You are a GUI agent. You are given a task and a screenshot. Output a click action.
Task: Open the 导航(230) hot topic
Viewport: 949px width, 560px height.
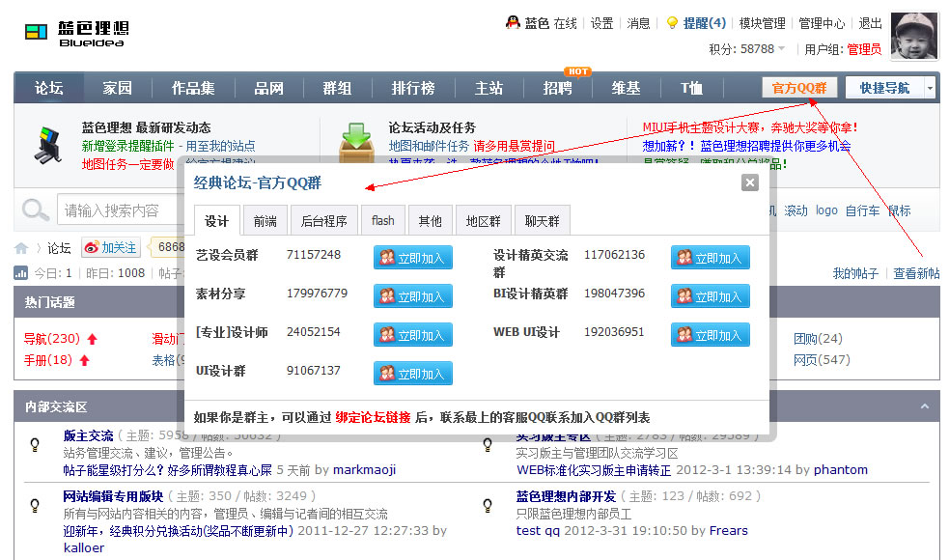tap(52, 339)
